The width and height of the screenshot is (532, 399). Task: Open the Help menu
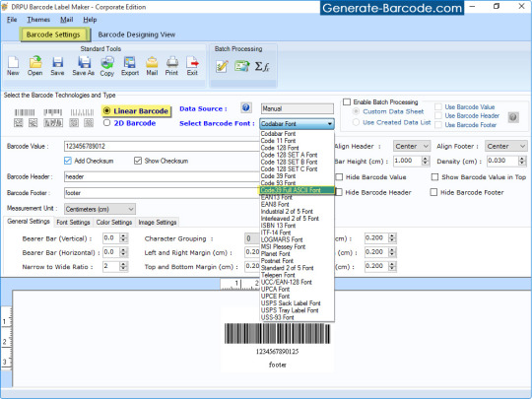click(x=90, y=20)
